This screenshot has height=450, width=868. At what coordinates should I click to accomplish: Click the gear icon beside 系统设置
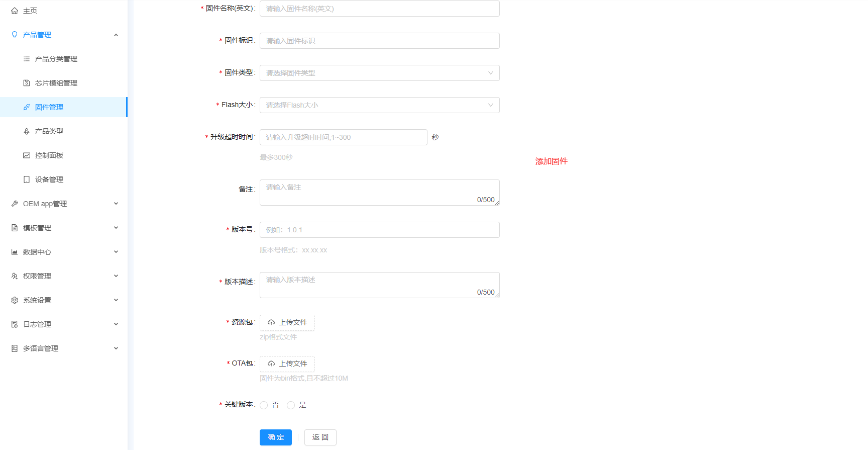pyautogui.click(x=15, y=300)
